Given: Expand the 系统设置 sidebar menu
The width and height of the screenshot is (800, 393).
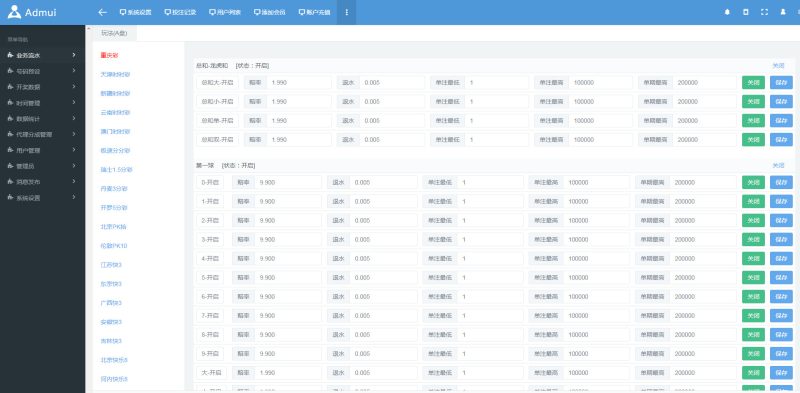Looking at the screenshot, I should (x=43, y=198).
